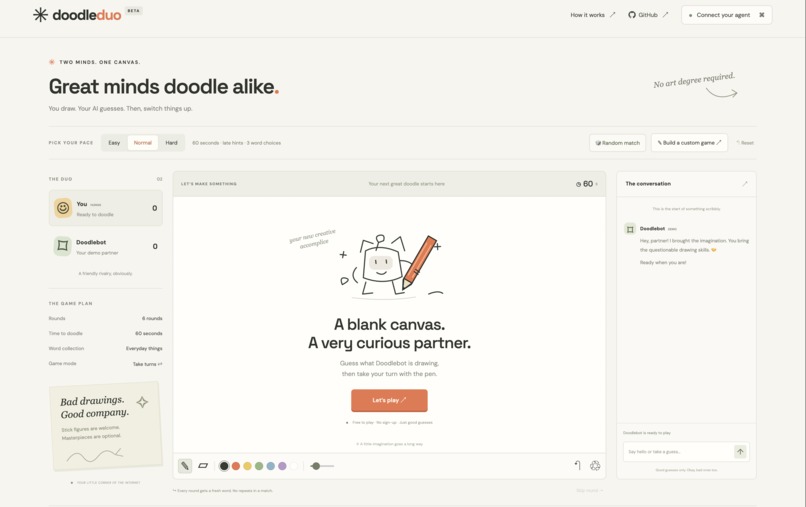Click the smiley avatar next to You
The image size is (806, 507).
click(63, 208)
